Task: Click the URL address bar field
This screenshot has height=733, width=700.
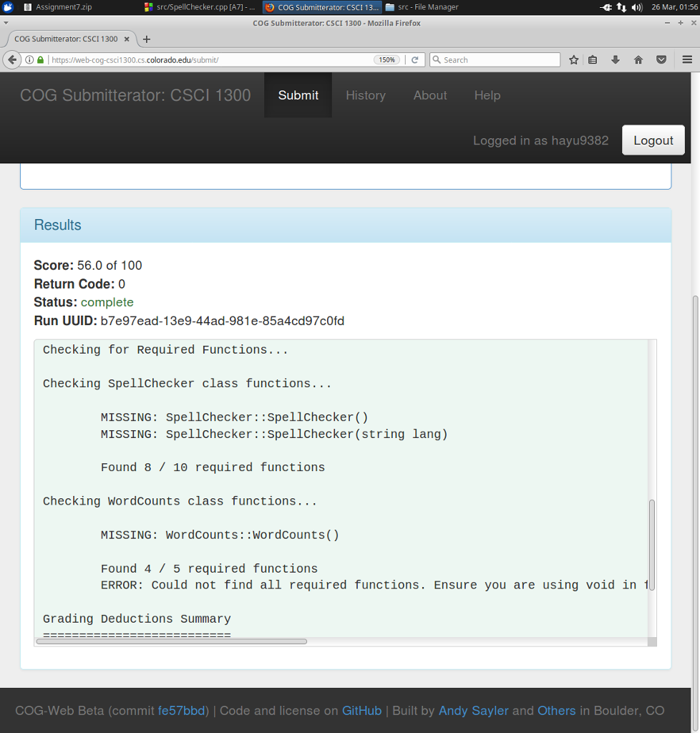Action: coord(210,60)
